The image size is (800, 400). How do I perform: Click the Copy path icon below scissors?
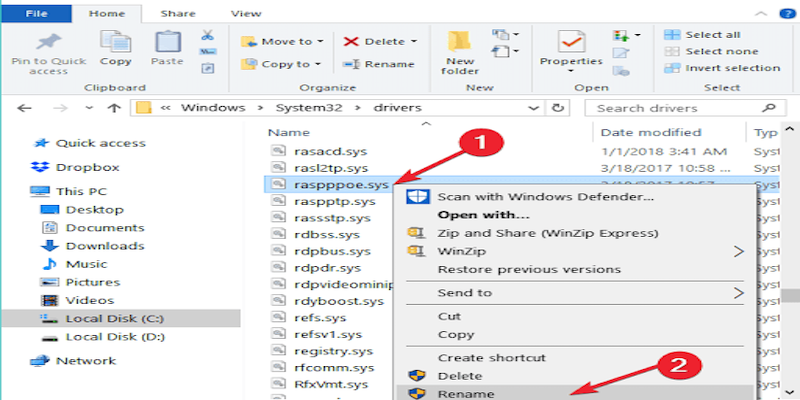click(x=208, y=52)
